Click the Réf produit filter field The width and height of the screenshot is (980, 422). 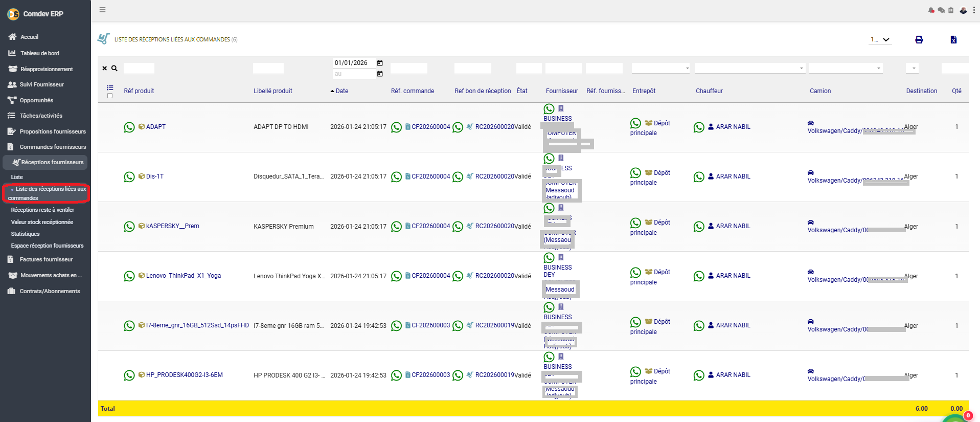[139, 68]
